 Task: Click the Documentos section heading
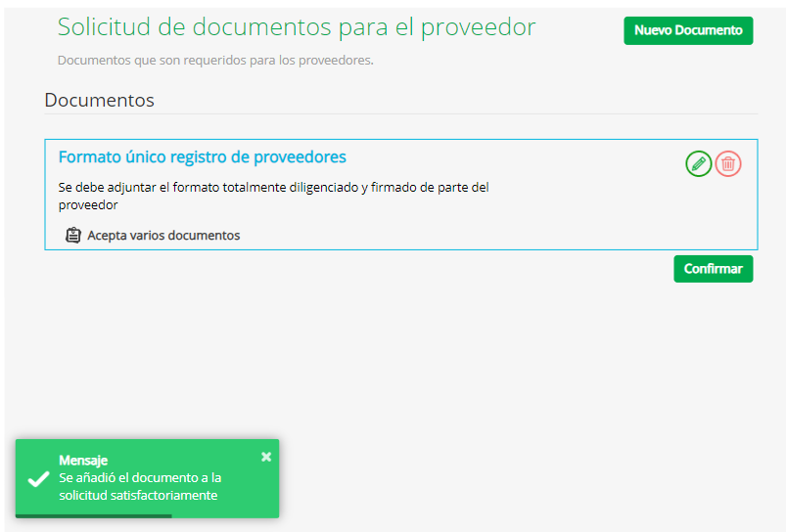point(99,100)
